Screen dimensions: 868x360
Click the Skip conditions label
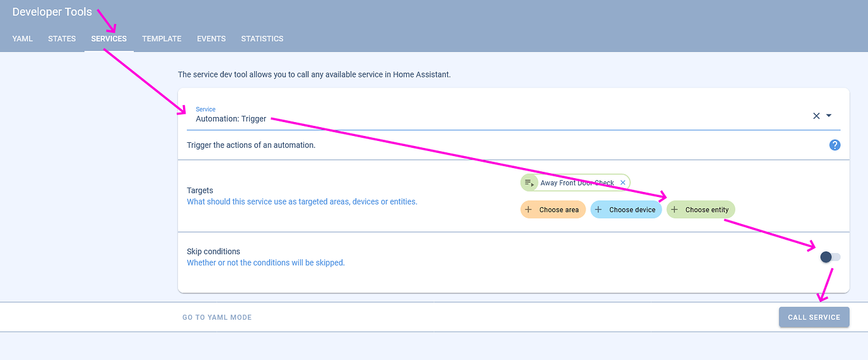[x=214, y=251]
